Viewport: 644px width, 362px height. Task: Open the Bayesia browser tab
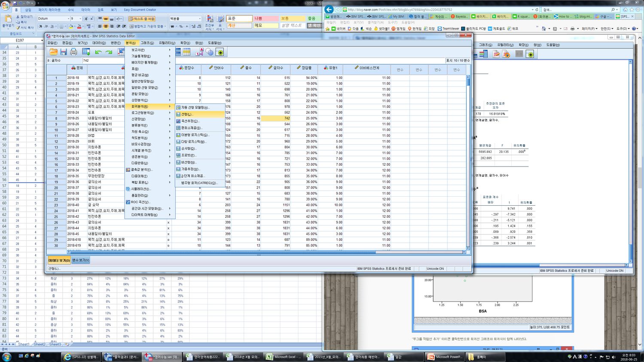[x=459, y=16]
